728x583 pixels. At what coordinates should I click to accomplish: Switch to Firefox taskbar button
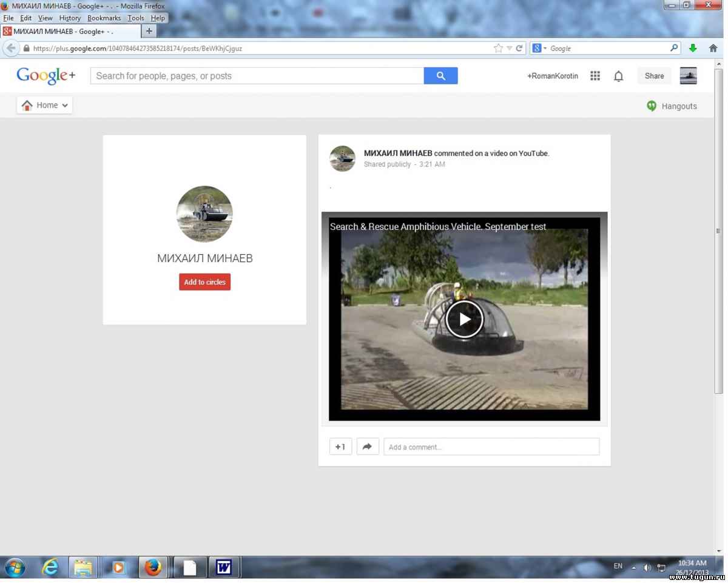(x=153, y=567)
